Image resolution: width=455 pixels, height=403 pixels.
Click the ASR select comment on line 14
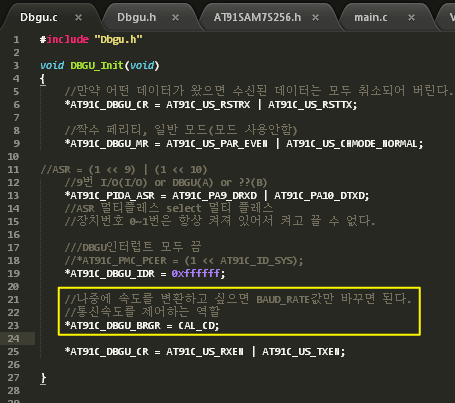coord(169,208)
